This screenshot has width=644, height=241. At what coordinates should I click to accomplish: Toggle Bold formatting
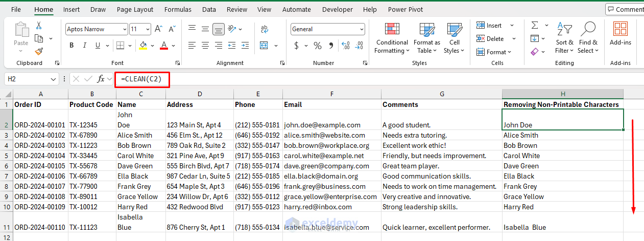coord(71,46)
